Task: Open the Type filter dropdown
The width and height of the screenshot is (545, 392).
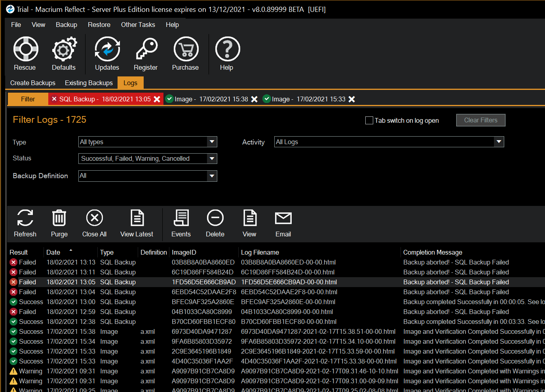Action: point(212,142)
